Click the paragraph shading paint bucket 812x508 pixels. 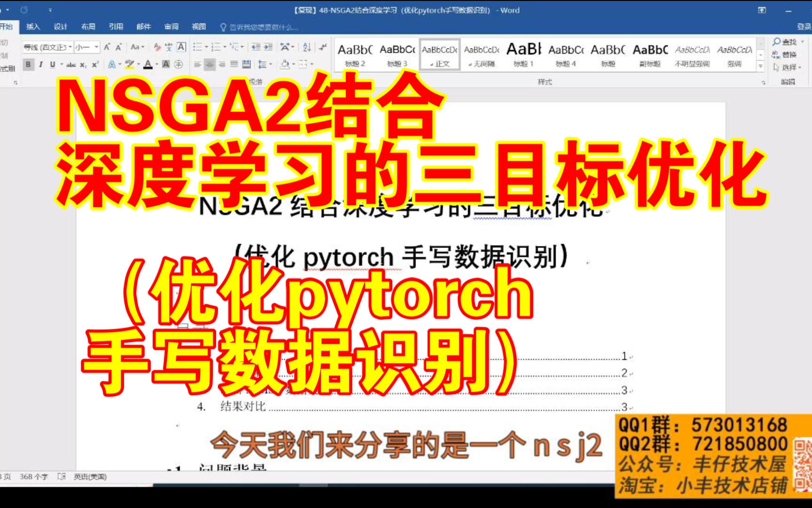[284, 64]
